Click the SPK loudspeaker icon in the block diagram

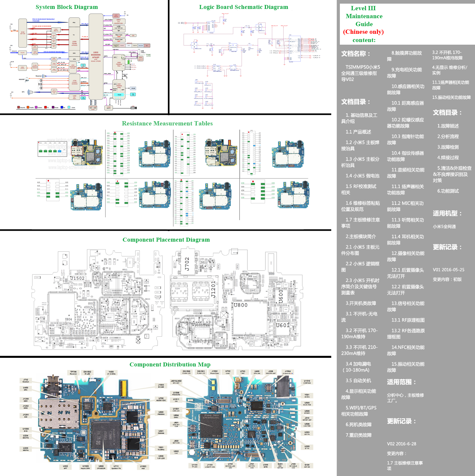tap(30, 92)
